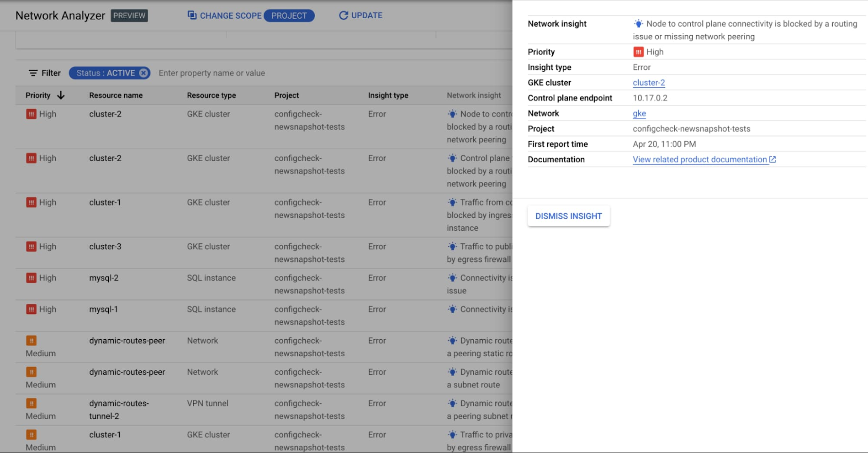Select mysql-1 resource name

pyautogui.click(x=103, y=309)
